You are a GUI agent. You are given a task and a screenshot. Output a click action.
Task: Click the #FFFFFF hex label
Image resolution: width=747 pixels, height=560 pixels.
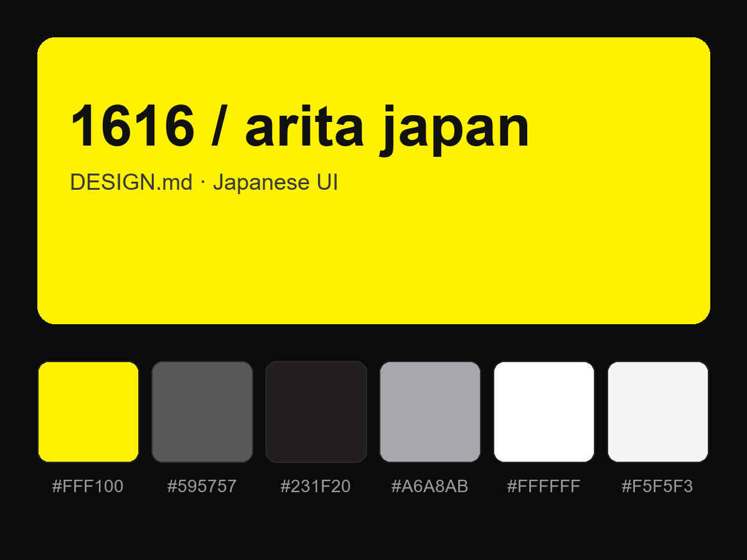(544, 487)
